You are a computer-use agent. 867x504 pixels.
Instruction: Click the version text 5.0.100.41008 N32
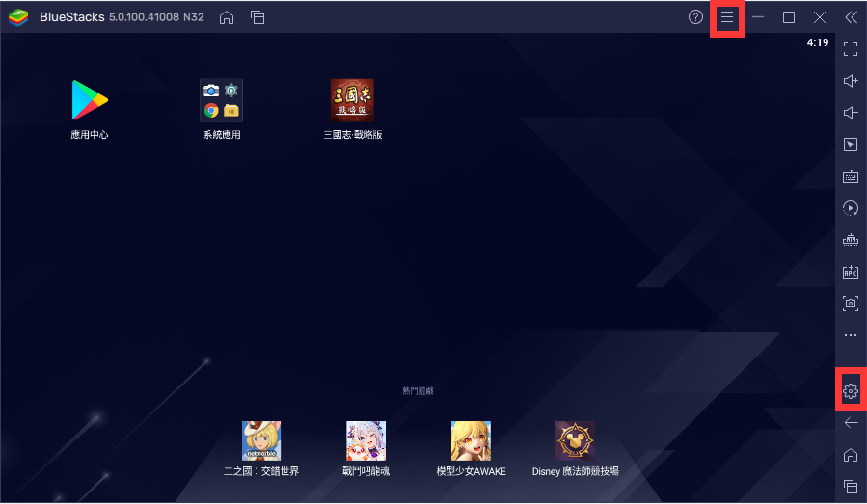pyautogui.click(x=156, y=17)
